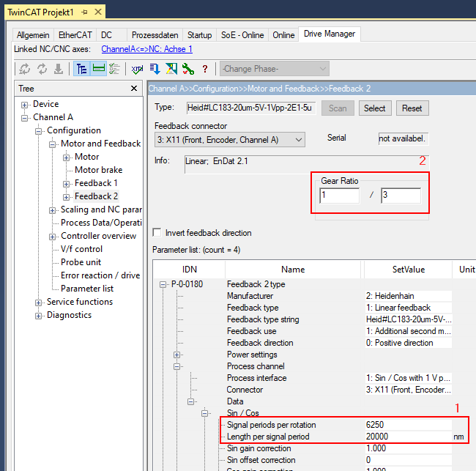
Task: Click the grayed Scan button
Action: 338,108
